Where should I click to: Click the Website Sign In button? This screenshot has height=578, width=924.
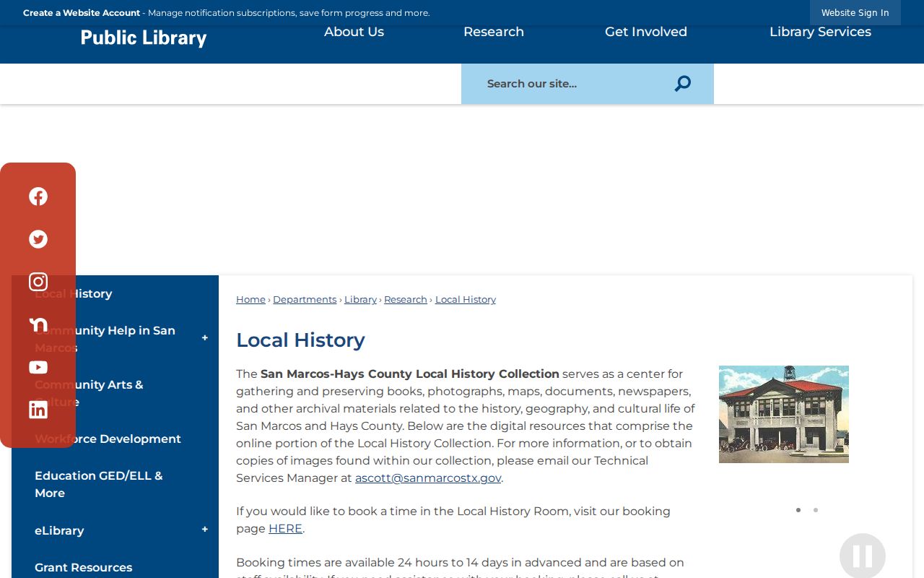(x=855, y=12)
